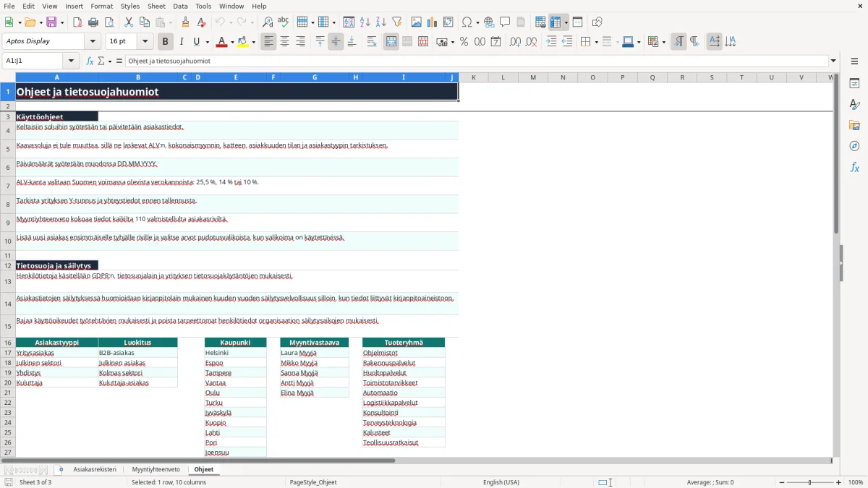Click the zoom slider handle
The width and height of the screenshot is (868, 488).
coord(809,482)
